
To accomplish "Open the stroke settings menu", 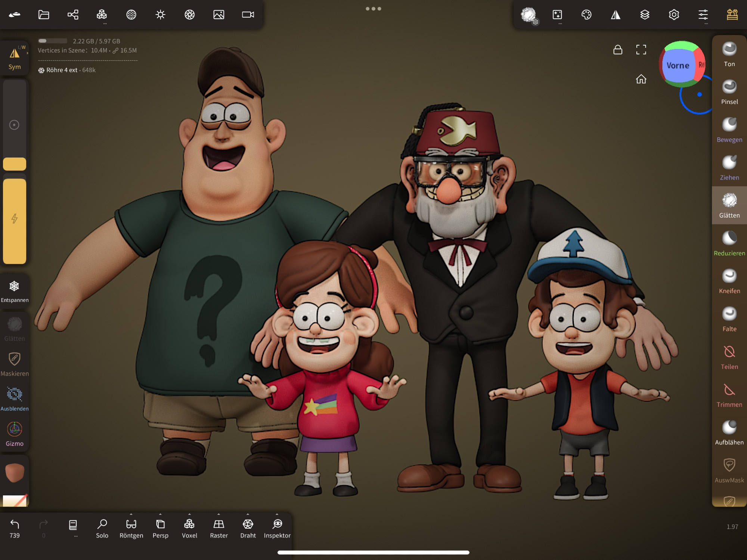I will click(557, 15).
